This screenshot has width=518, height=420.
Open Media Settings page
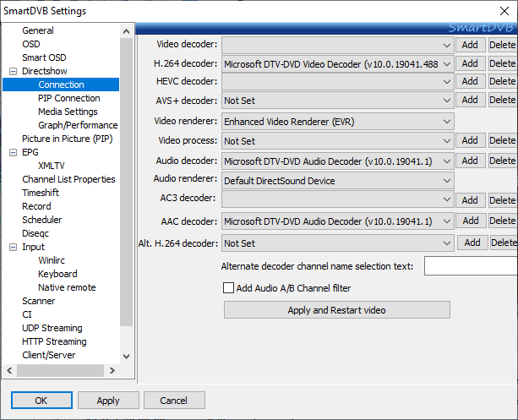click(68, 112)
